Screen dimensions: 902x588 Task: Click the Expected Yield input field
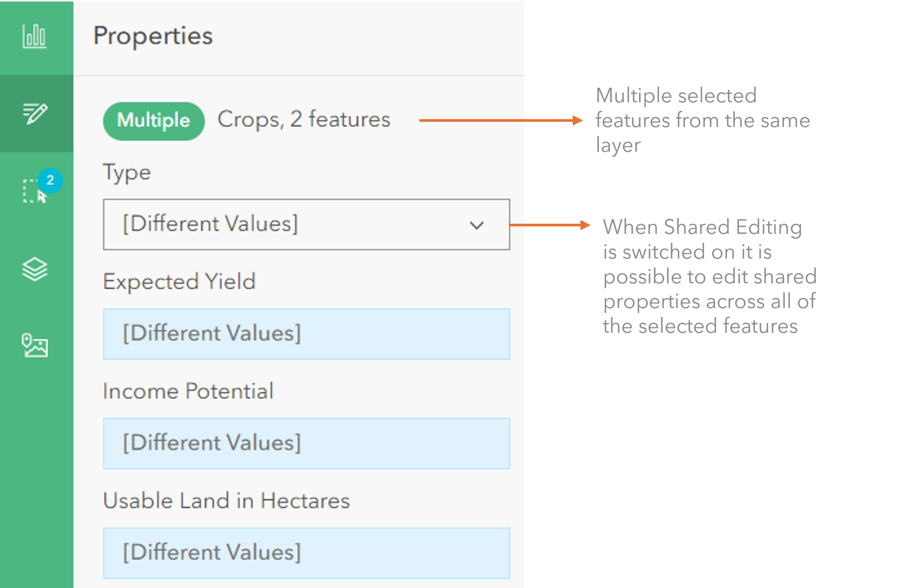click(x=306, y=334)
